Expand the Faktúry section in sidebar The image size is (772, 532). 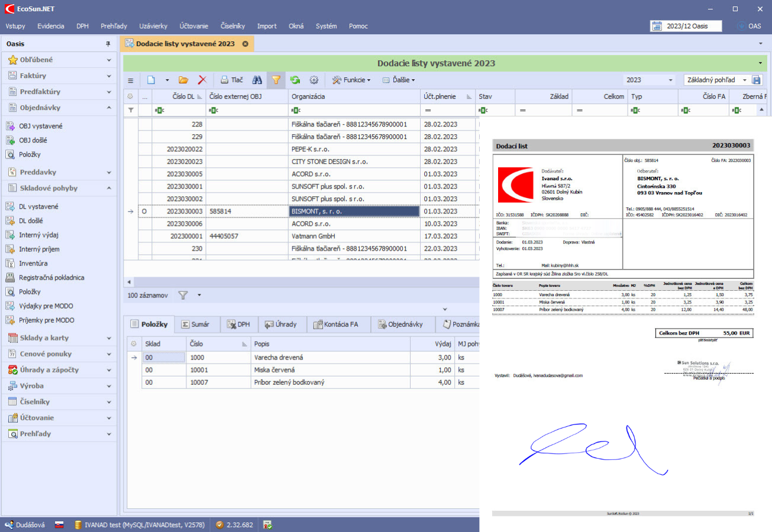(59, 76)
